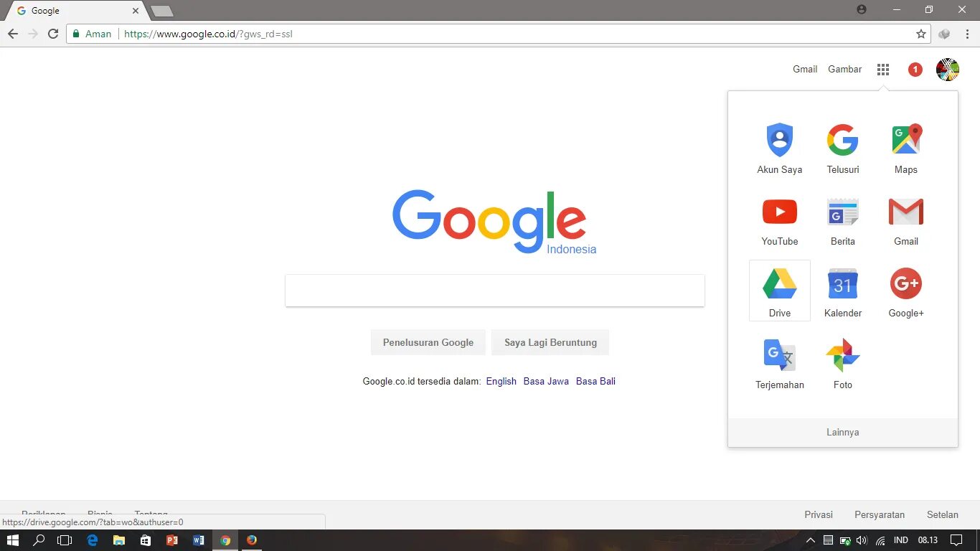Close the Google tab
The width and height of the screenshot is (980, 551).
(136, 11)
